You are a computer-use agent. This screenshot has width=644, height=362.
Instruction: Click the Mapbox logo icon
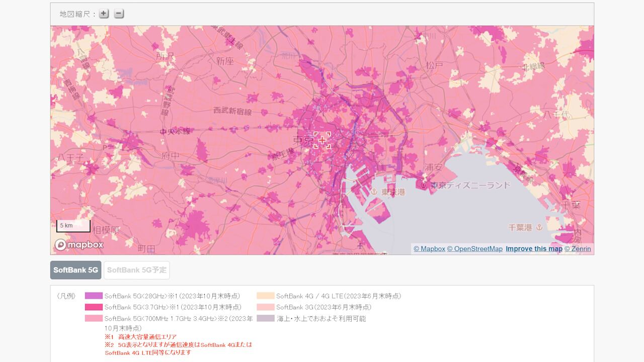[x=61, y=244]
